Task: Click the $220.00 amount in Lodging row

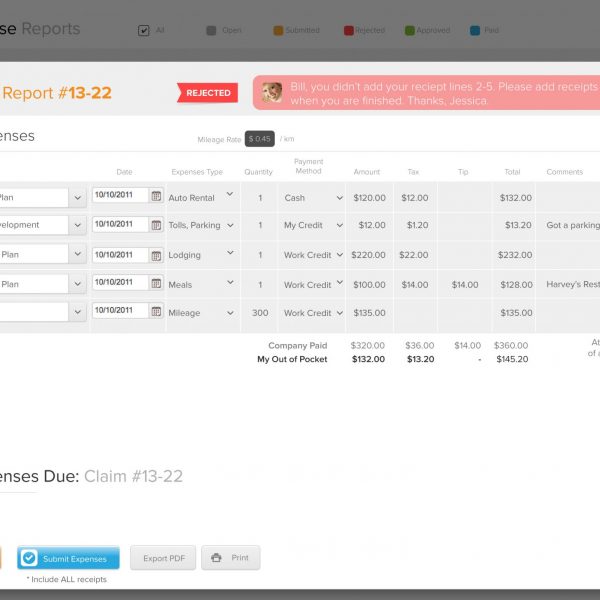Action: point(368,255)
